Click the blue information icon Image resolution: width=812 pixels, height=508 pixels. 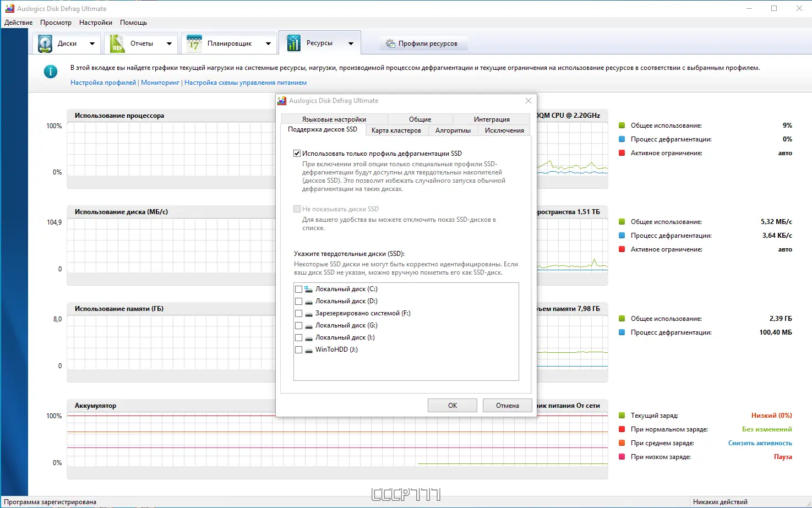[x=50, y=71]
